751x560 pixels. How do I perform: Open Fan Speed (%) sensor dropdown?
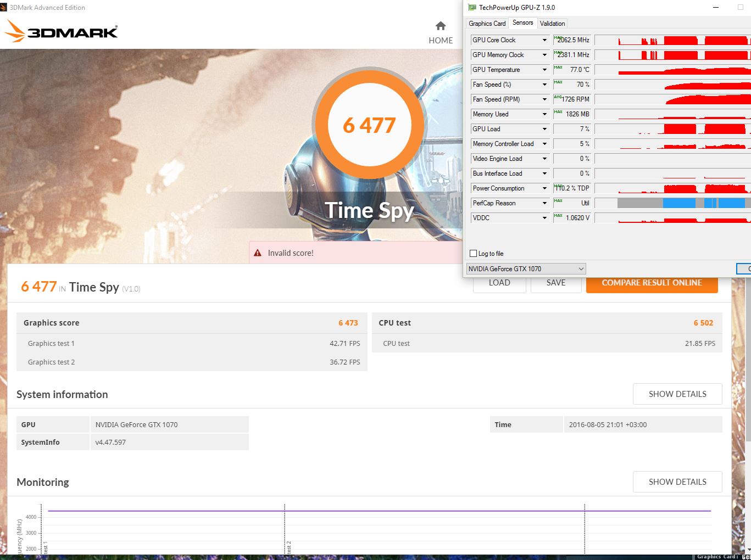tap(544, 85)
